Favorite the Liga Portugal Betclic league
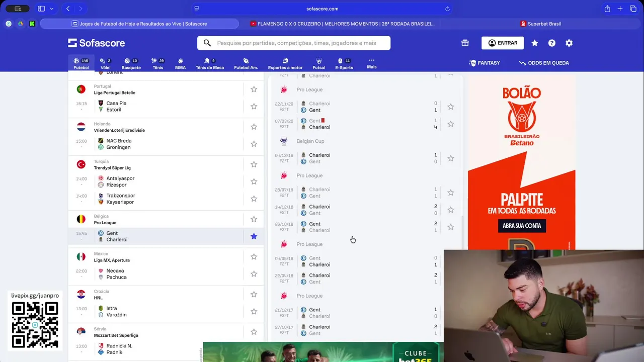This screenshot has width=644, height=362. 254,89
